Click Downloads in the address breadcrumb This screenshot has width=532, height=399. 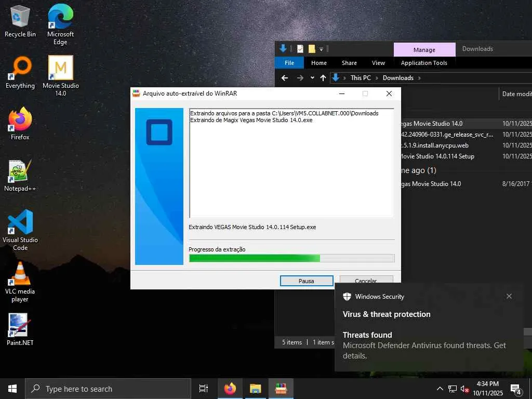pyautogui.click(x=398, y=78)
